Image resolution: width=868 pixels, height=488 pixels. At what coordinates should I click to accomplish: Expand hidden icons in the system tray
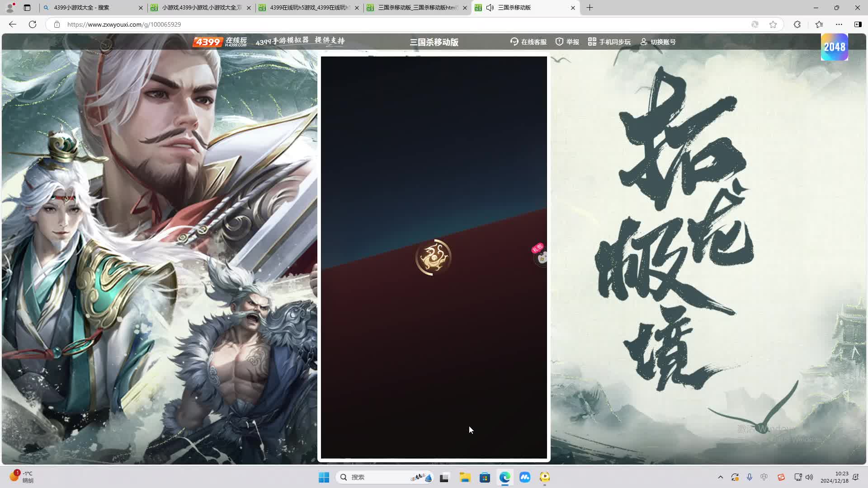[x=721, y=477]
